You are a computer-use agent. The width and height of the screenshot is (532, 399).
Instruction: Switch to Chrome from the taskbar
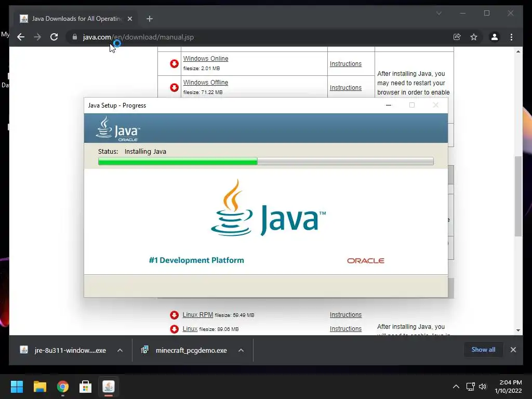63,387
